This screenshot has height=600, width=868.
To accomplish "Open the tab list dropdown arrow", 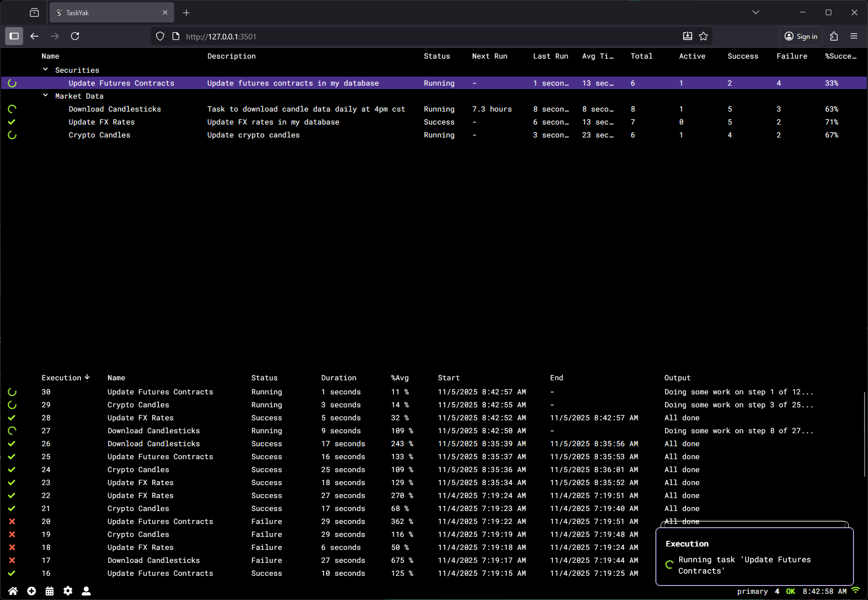I will [x=755, y=12].
